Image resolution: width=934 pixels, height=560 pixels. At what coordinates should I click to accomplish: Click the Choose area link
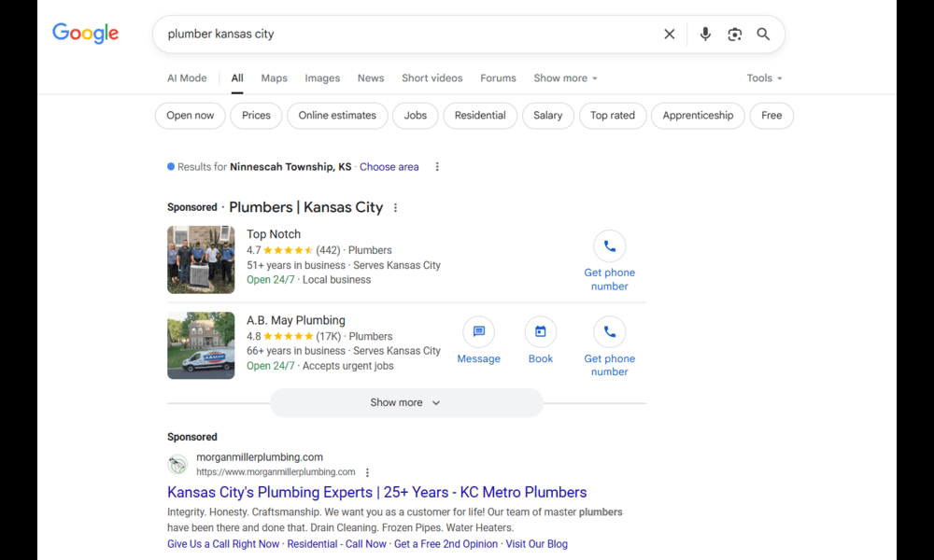coord(389,167)
